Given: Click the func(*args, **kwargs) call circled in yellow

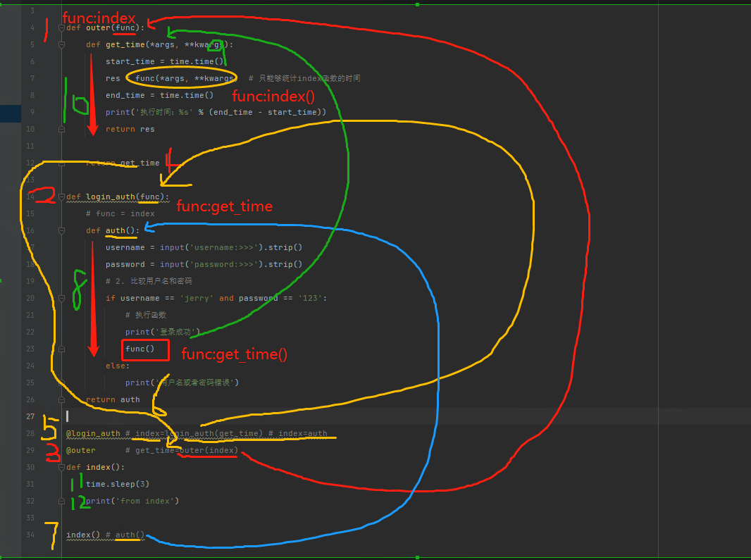Looking at the screenshot, I should point(185,79).
